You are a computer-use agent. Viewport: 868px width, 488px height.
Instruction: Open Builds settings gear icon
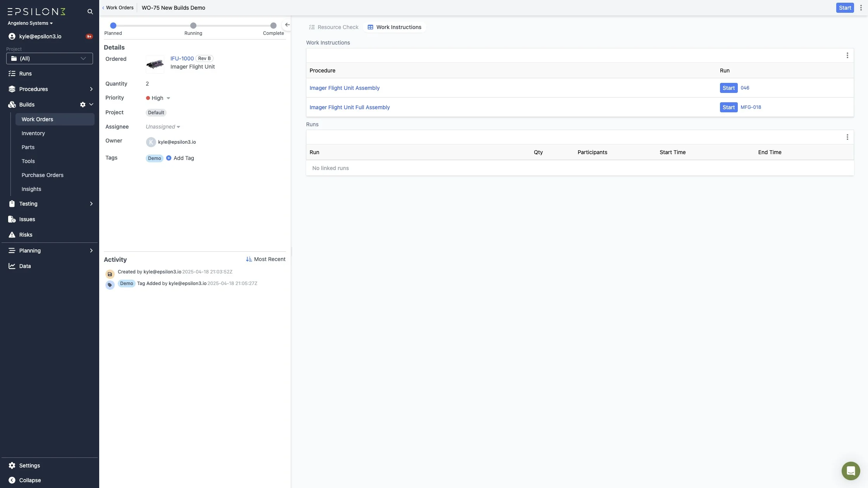(x=83, y=105)
